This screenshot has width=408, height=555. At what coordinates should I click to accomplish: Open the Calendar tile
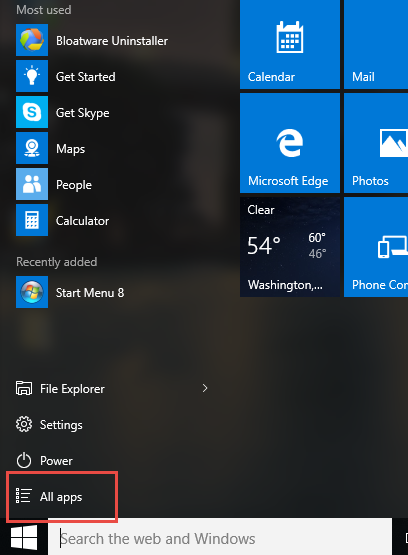290,44
